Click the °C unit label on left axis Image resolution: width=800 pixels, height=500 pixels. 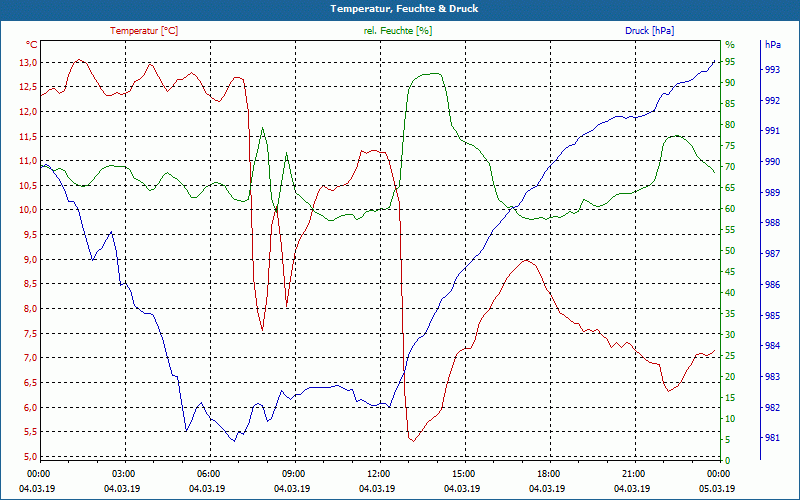(31, 45)
